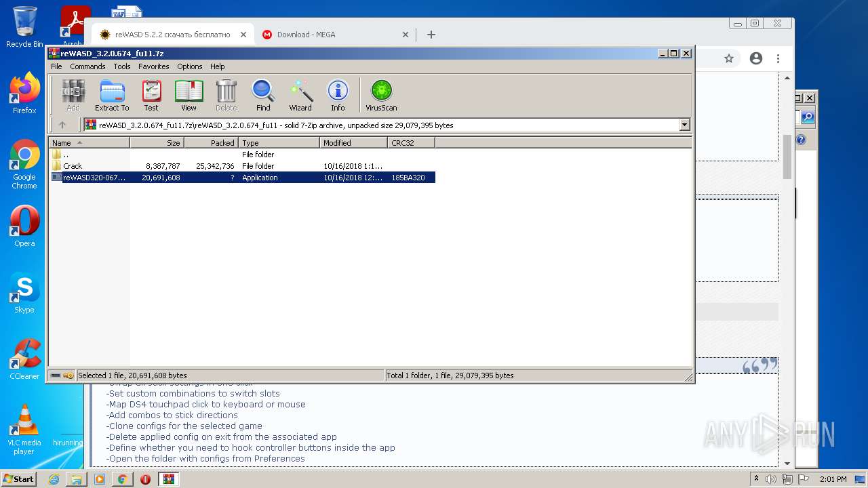Switch to the Download - MEGA tab
868x488 pixels.
(x=336, y=35)
